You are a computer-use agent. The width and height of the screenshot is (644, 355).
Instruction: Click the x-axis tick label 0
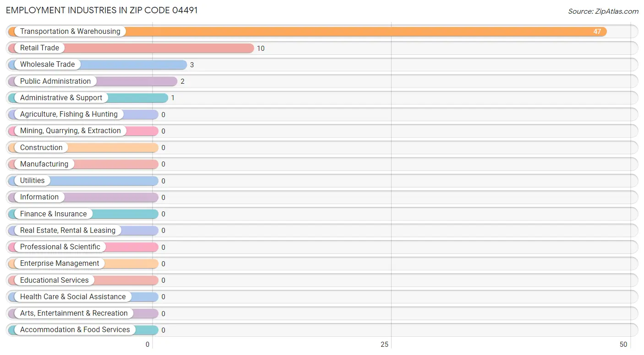click(147, 344)
